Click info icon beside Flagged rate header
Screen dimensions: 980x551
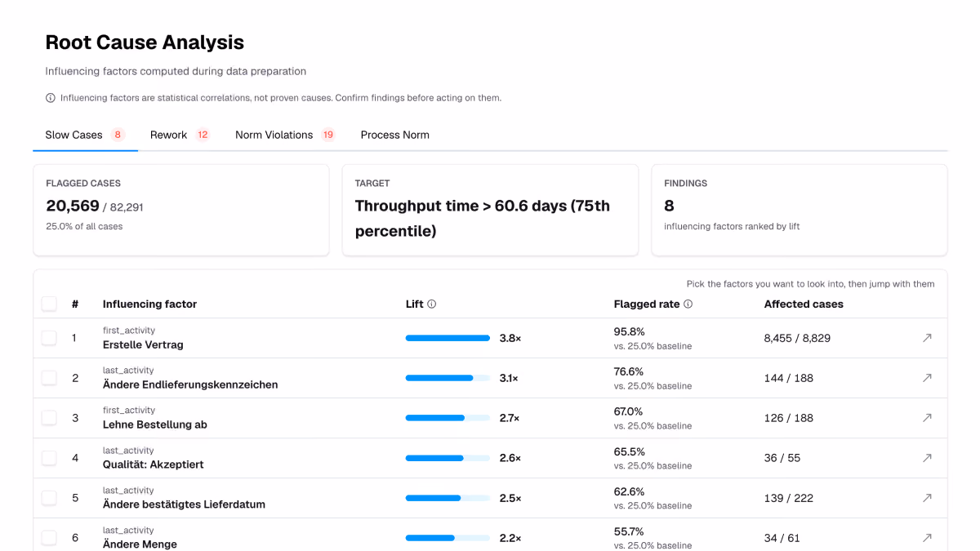coord(688,304)
